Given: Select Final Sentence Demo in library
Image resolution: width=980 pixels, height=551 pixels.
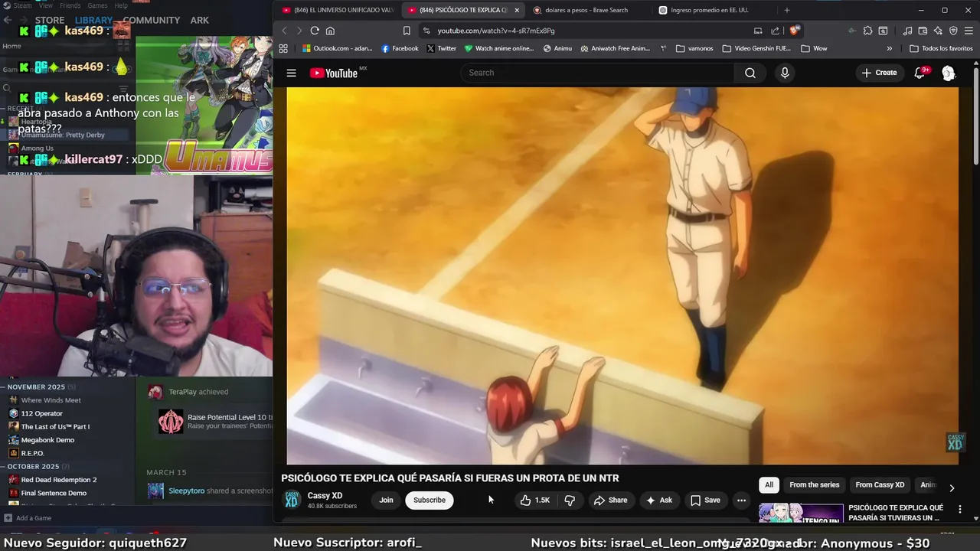Looking at the screenshot, I should (54, 493).
